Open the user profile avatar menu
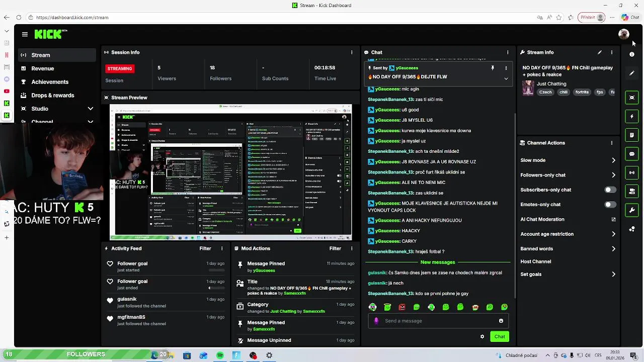 (x=623, y=34)
